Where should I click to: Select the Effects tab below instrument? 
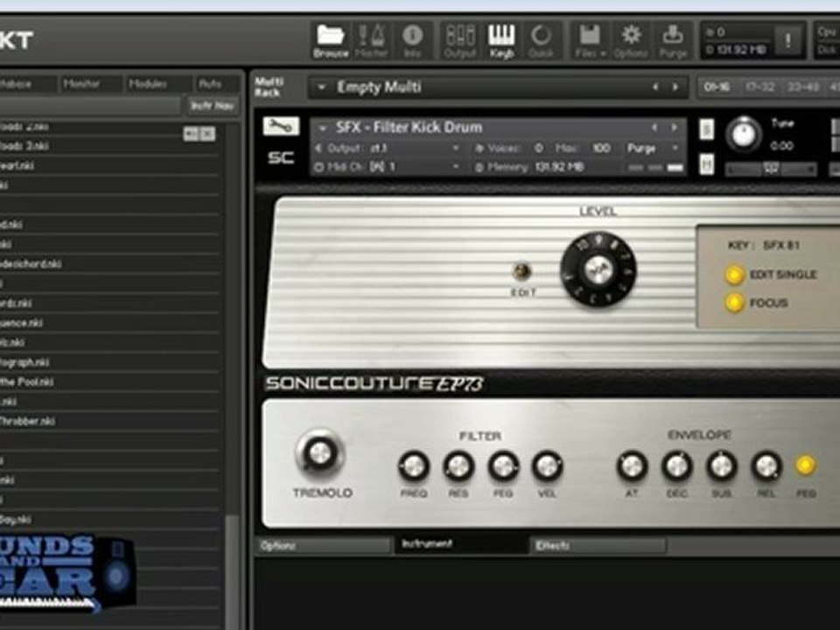(x=598, y=545)
